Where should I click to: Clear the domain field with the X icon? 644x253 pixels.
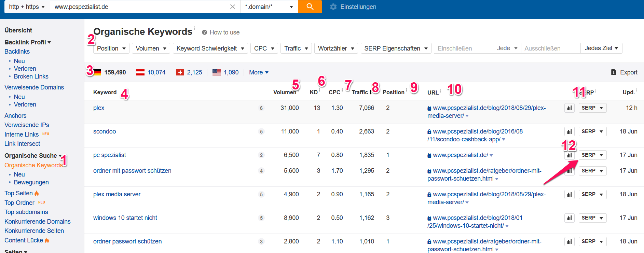coord(233,7)
